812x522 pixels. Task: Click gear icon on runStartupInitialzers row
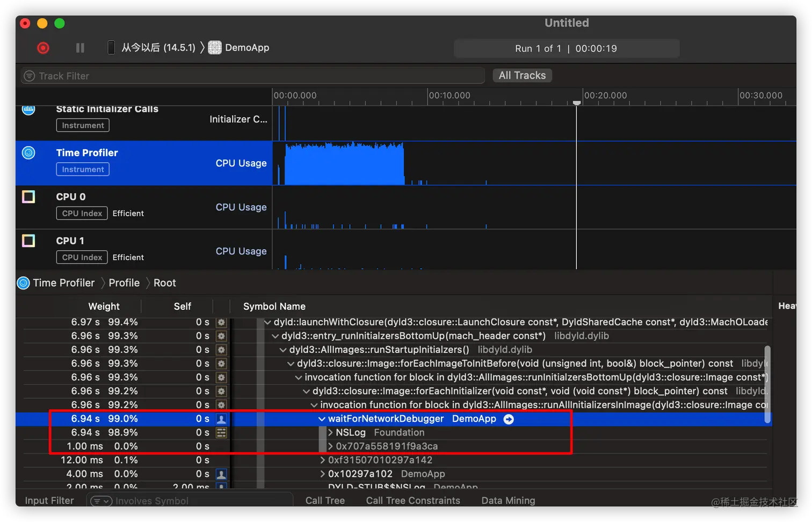pos(221,350)
